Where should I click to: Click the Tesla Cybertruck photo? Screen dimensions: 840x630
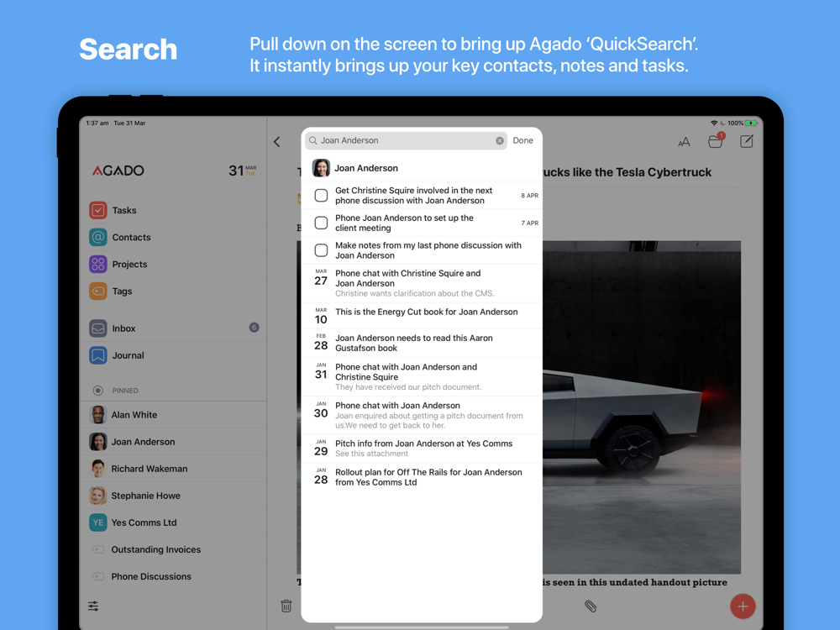pos(641,407)
